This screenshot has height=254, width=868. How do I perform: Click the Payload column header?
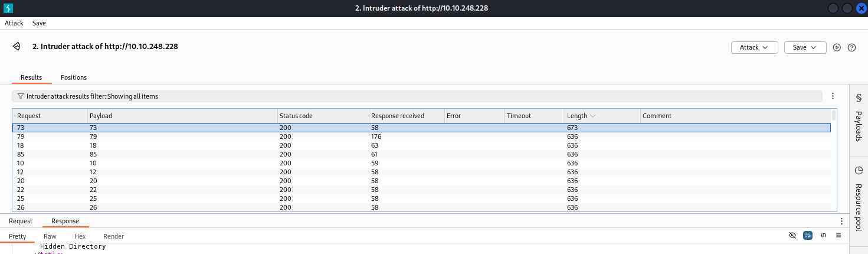pyautogui.click(x=182, y=116)
